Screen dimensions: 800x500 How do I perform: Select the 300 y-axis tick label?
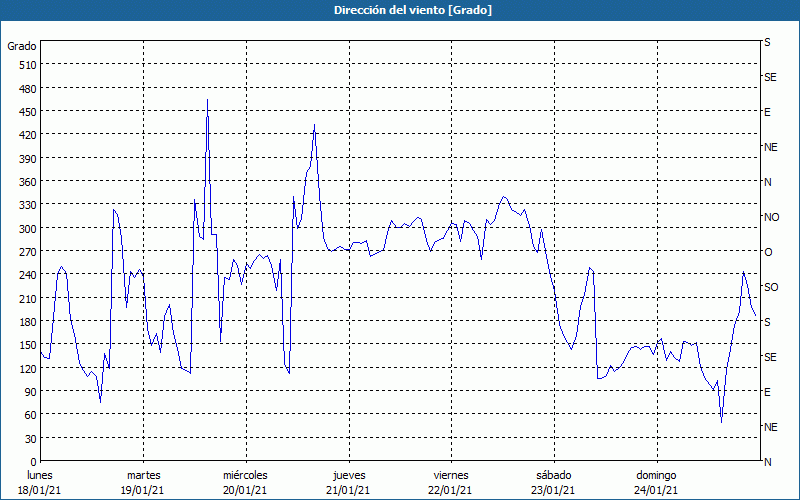coord(27,229)
